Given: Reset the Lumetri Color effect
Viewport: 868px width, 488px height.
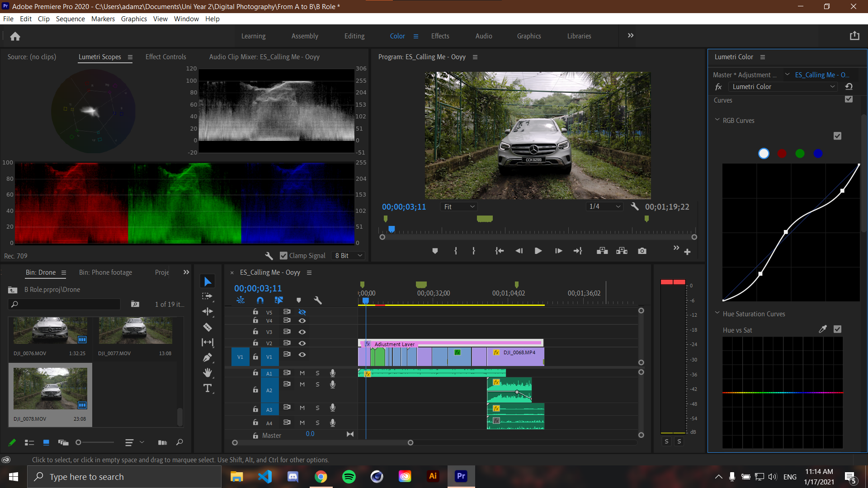Looking at the screenshot, I should coord(849,87).
